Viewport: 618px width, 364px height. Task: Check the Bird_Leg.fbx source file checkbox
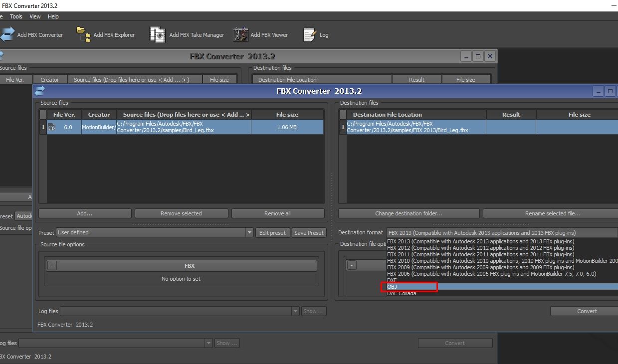click(43, 127)
